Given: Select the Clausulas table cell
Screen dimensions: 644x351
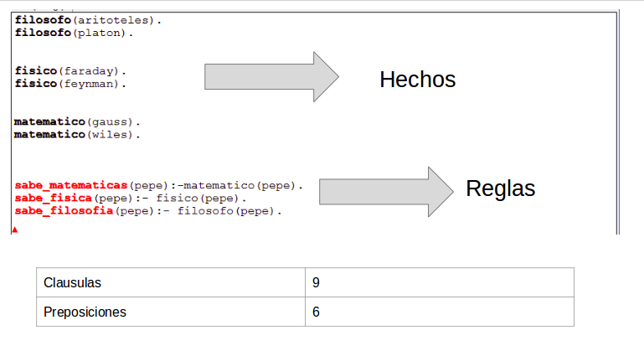Looking at the screenshot, I should tap(171, 282).
